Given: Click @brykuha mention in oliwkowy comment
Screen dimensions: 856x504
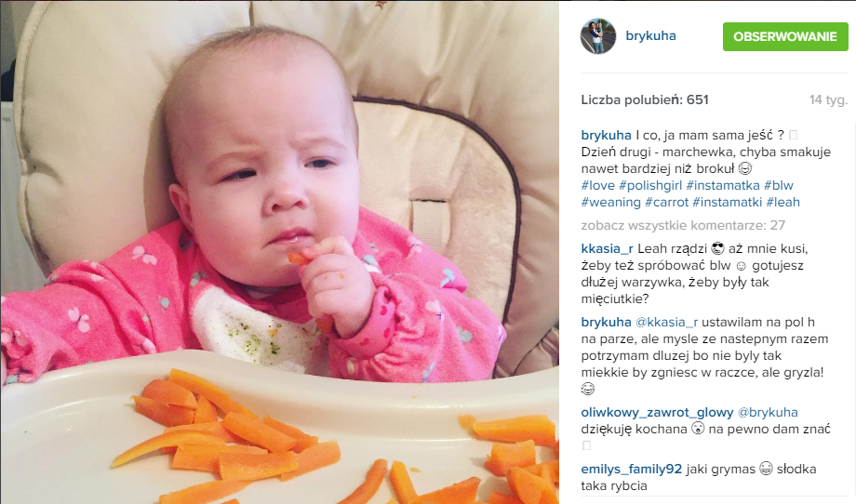Looking at the screenshot, I should pos(768,412).
